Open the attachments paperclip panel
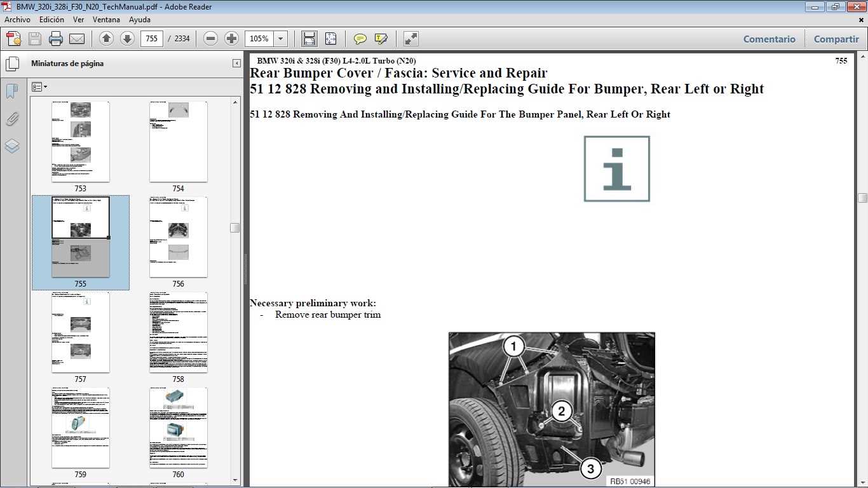The image size is (868, 488). point(12,119)
